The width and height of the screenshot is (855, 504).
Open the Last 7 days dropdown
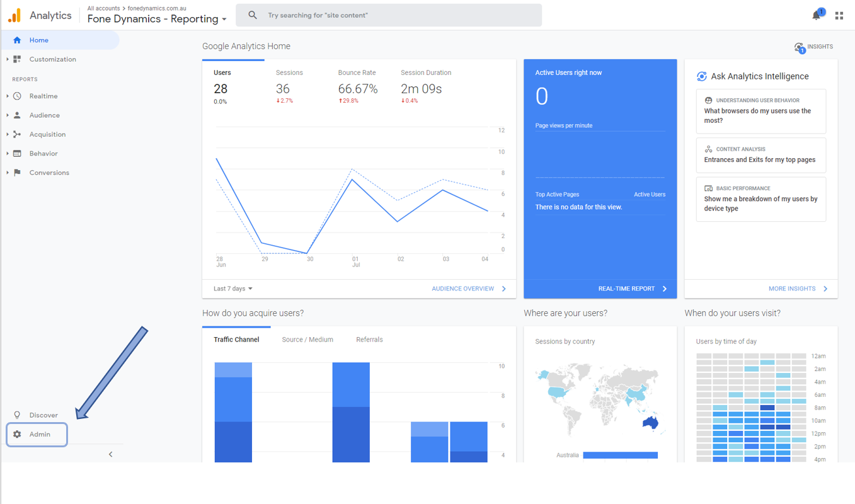point(233,289)
